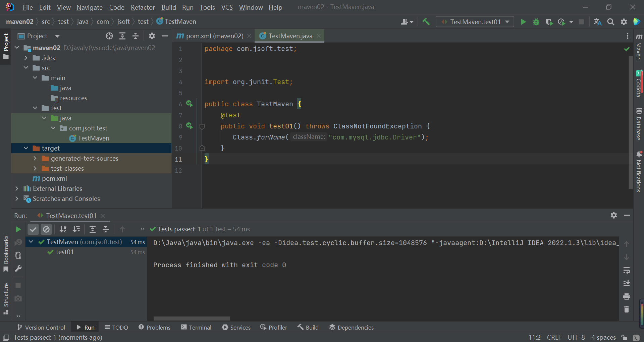
Task: Clear console output with trash icon
Action: pos(626,309)
